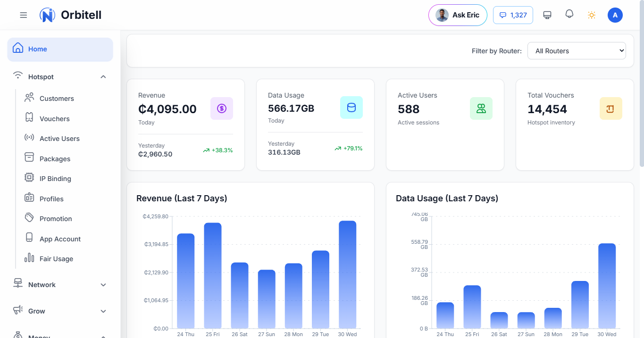
Task: Click the Orbitell logo icon
Action: (x=47, y=15)
